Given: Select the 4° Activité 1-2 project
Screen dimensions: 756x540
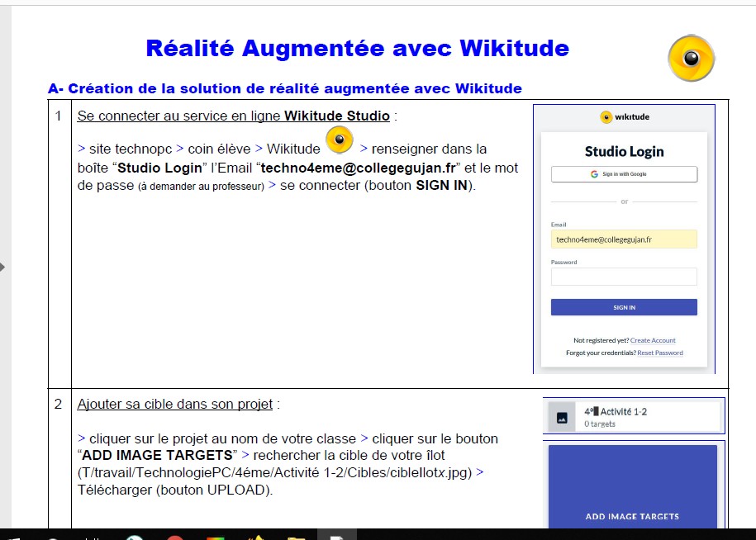Looking at the screenshot, I should click(x=634, y=417).
